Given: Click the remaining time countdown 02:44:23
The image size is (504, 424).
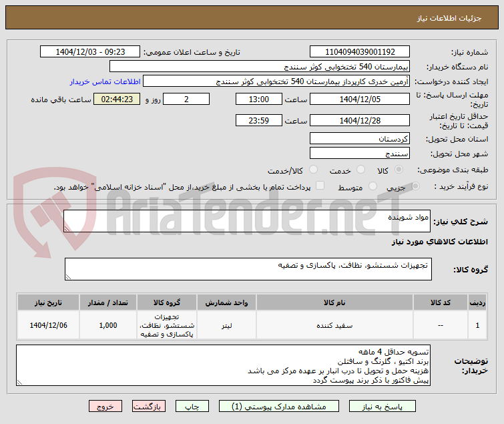Looking at the screenshot, I should pyautogui.click(x=117, y=99).
